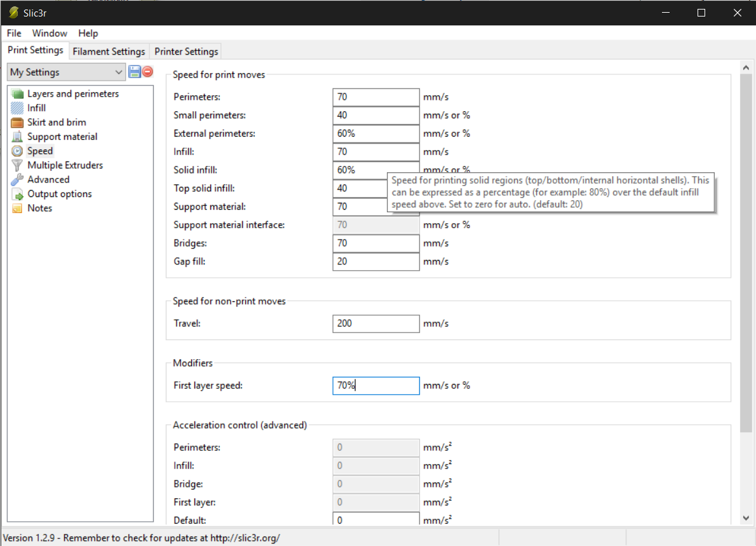
Task: Click the Output options icon
Action: [17, 194]
